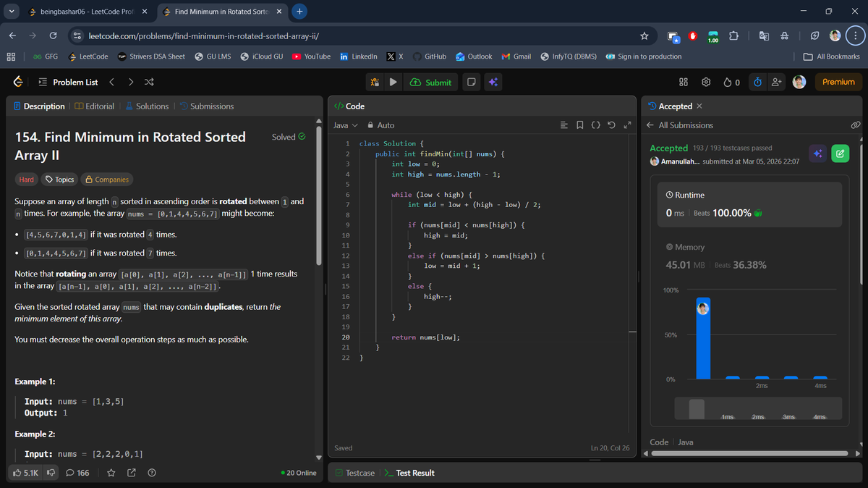The width and height of the screenshot is (868, 488).
Task: Click the format code icon
Action: tap(565, 126)
